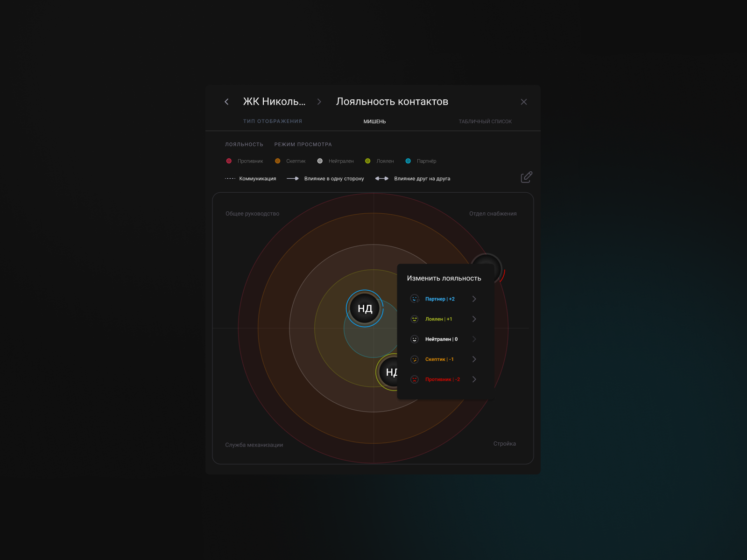Expand the Лоялен | +1 chevron
The height and width of the screenshot is (560, 747).
click(474, 319)
